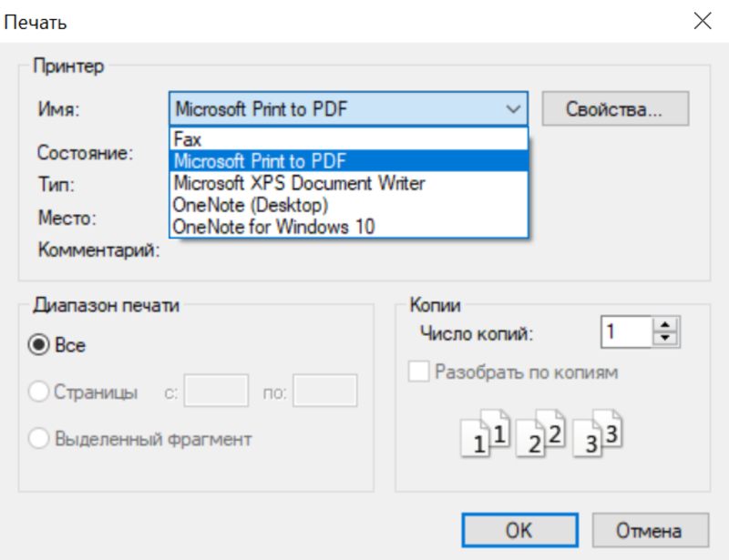Image resolution: width=729 pixels, height=560 pixels.
Task: Collapse the printer name dropdown arrow
Action: [513, 108]
